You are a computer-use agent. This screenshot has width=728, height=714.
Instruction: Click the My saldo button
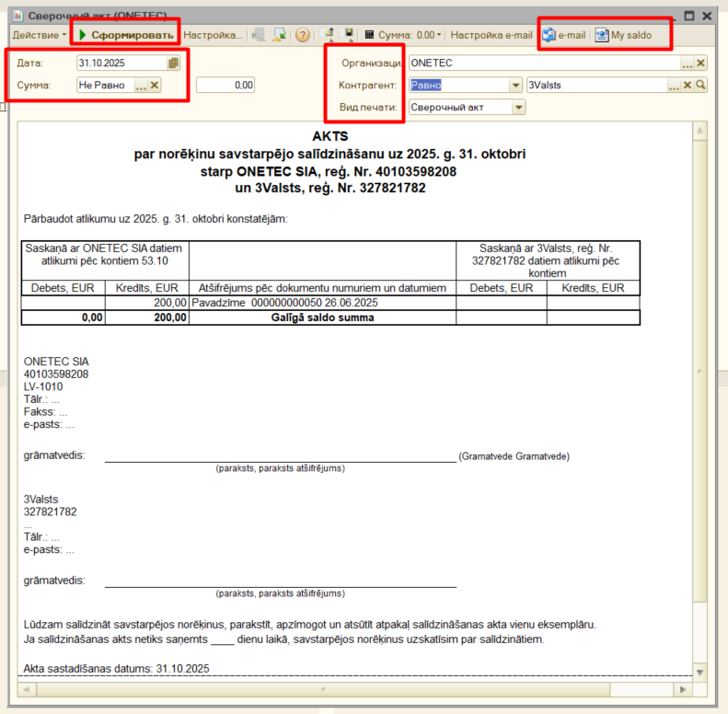(x=624, y=35)
